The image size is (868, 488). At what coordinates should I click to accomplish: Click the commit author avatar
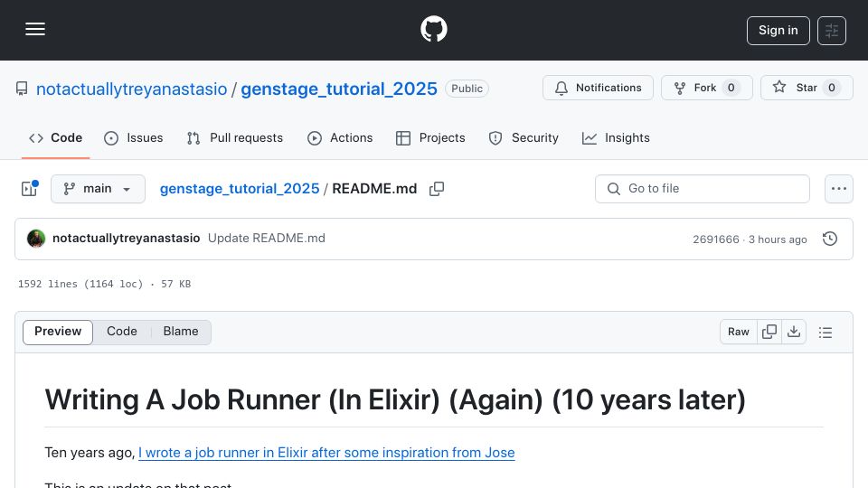pos(36,239)
